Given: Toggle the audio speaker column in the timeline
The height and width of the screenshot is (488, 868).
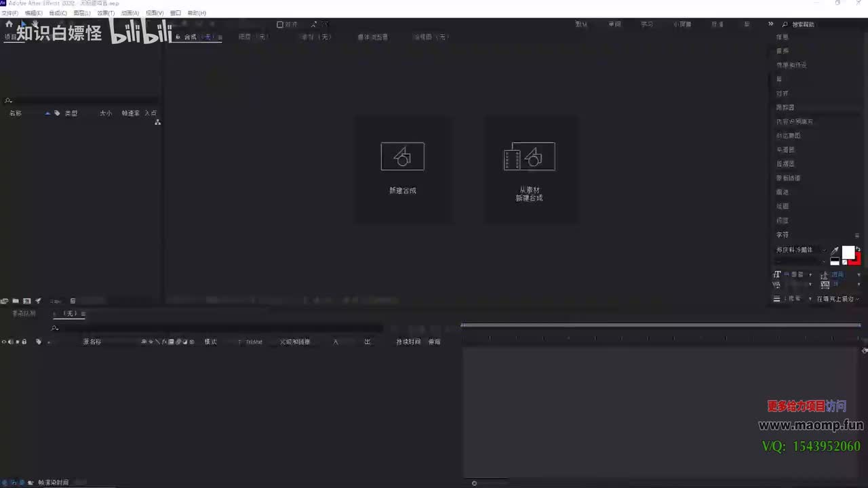Looking at the screenshot, I should pyautogui.click(x=10, y=342).
